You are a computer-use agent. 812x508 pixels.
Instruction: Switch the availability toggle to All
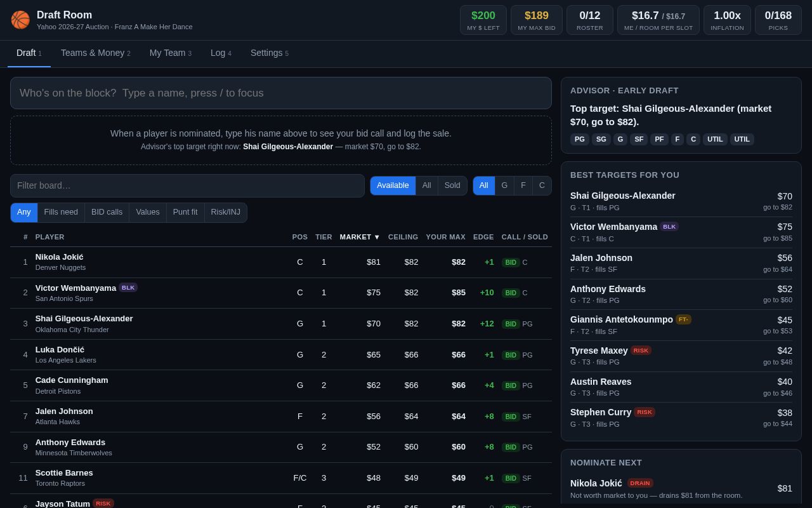point(426,185)
